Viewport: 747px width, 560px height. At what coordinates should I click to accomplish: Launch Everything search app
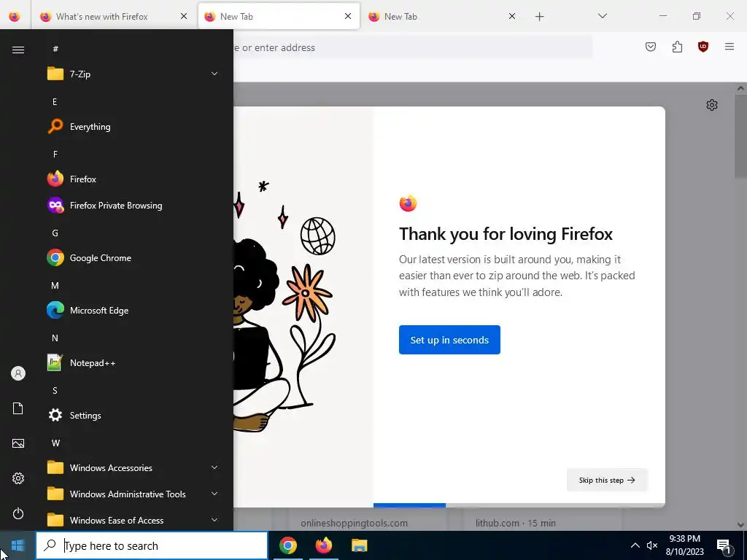tap(133, 127)
